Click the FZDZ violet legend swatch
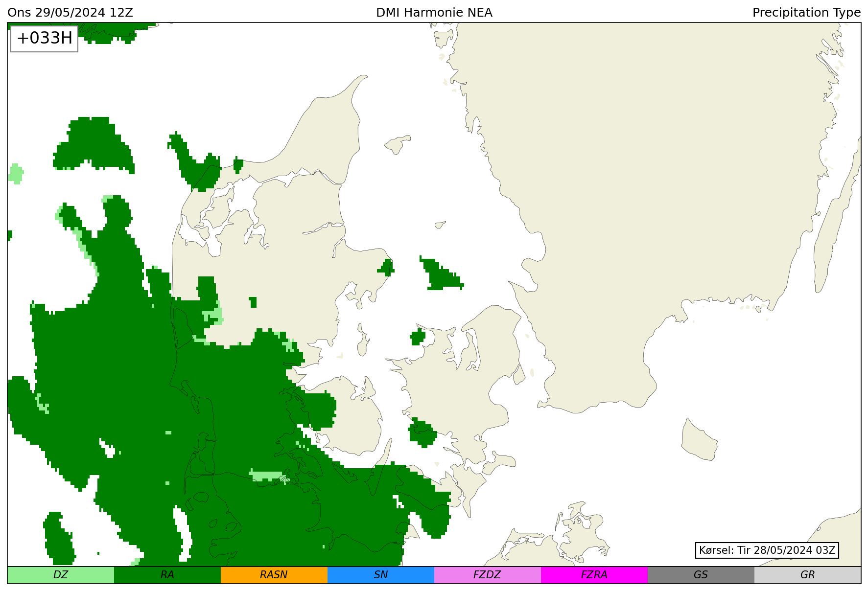The image size is (868, 591). click(488, 575)
